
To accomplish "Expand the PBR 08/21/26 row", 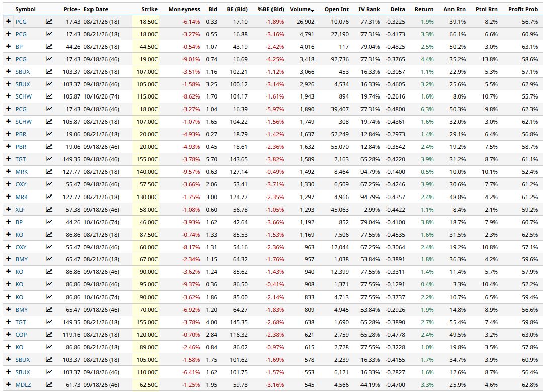I will pos(9,134).
